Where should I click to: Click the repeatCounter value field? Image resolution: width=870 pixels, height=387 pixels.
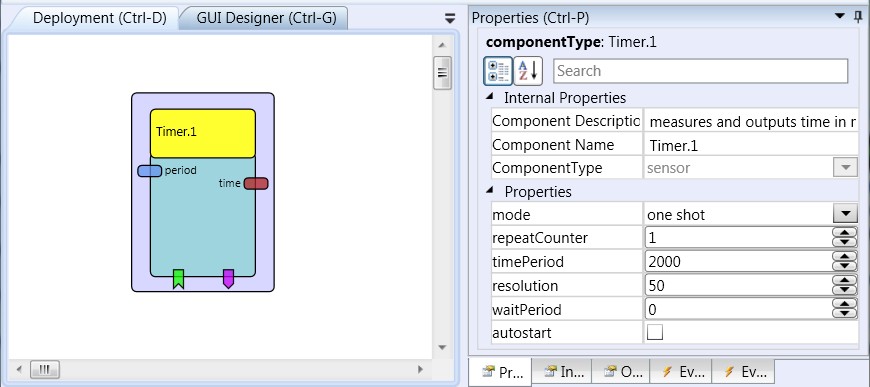(739, 238)
